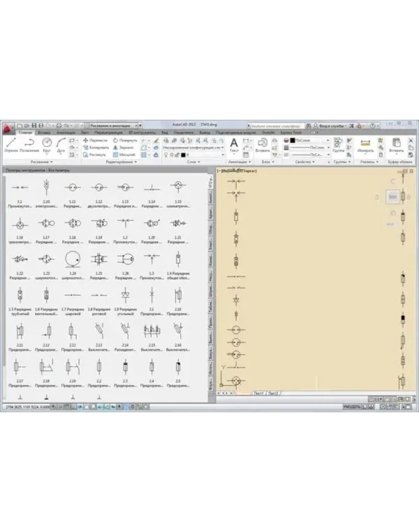Open the Вставка ribbon tab

click(44, 132)
